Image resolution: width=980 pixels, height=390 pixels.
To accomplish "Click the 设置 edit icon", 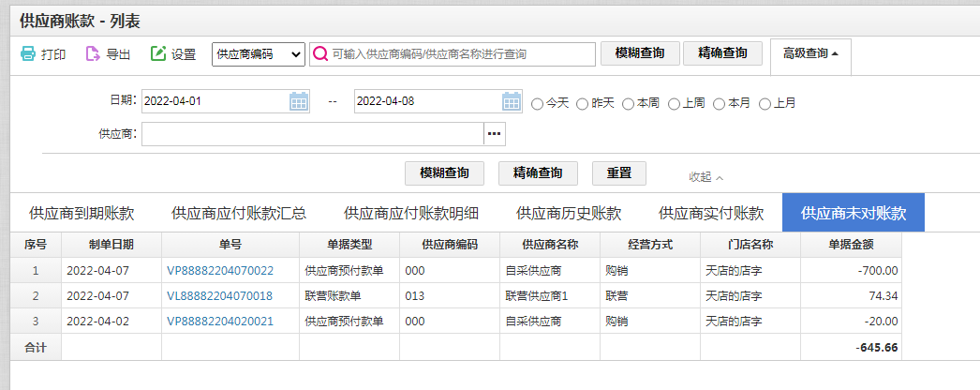I will [158, 53].
